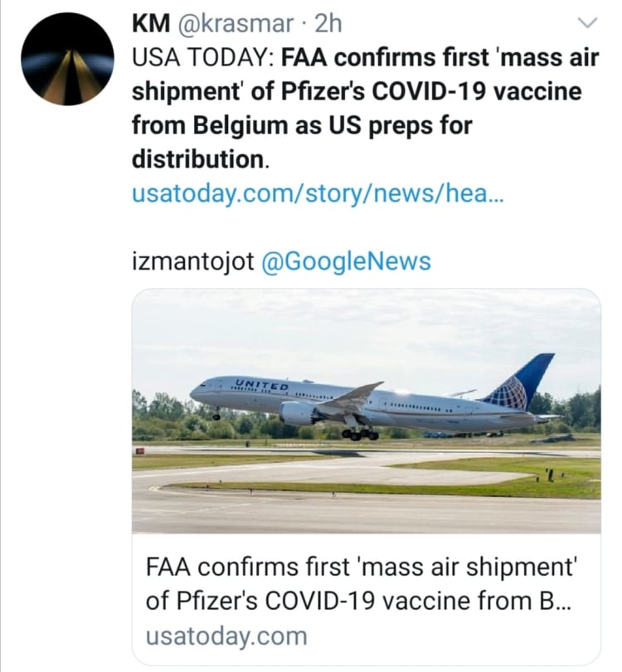Viewport: 622px width, 672px height.
Task: Click the airplane's landing gear wheels
Action: coord(361,434)
